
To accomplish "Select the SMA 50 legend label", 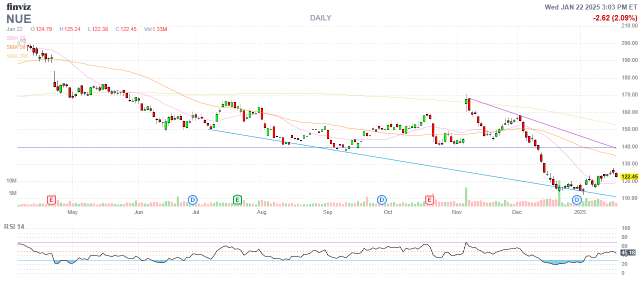I will (16, 47).
